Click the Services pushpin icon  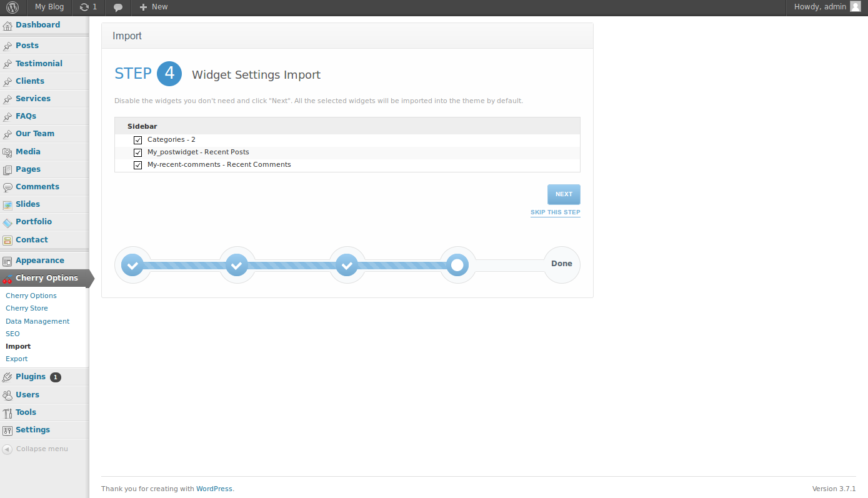7,99
